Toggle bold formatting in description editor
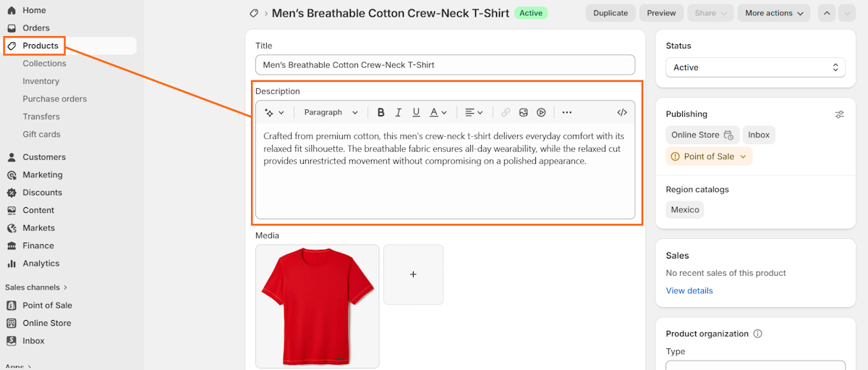 click(x=381, y=112)
